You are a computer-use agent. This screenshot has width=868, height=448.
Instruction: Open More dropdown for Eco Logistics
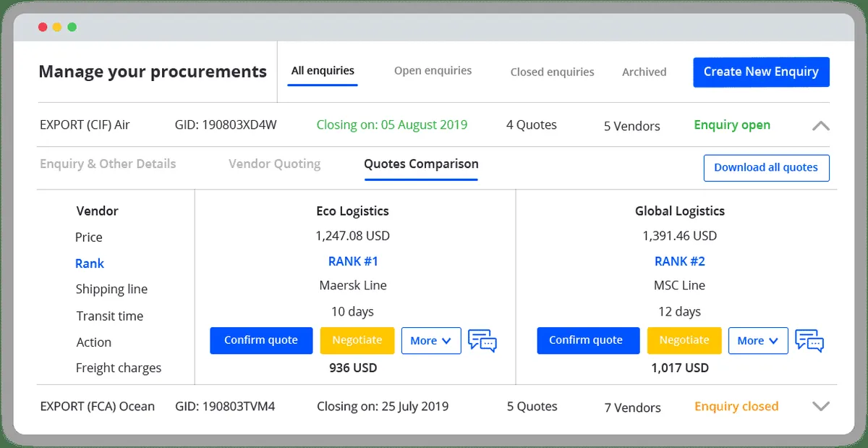tap(431, 340)
